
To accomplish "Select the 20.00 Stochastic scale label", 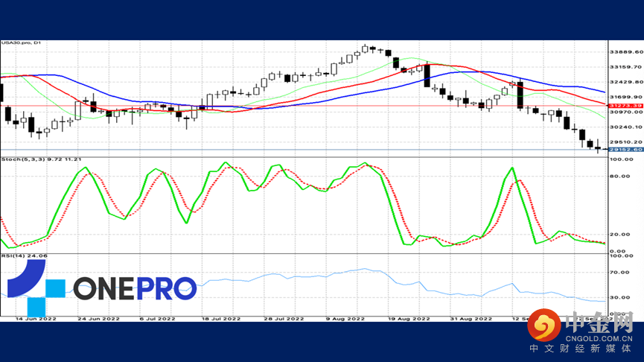I will [619, 235].
